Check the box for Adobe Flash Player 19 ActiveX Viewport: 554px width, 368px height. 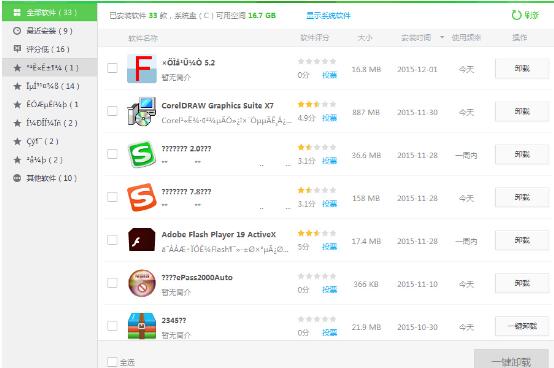pyautogui.click(x=112, y=240)
